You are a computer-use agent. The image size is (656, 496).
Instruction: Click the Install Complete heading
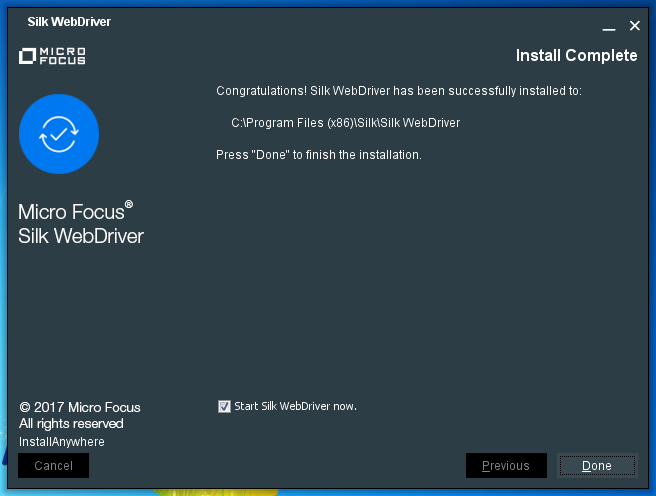pos(576,55)
